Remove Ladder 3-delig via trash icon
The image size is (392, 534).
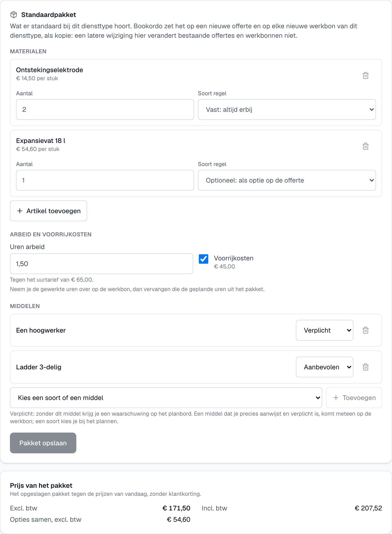(x=365, y=367)
